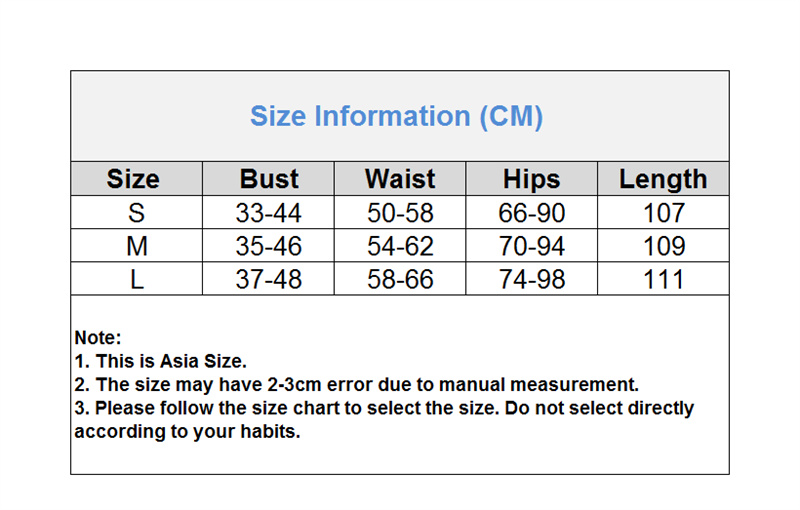Click the 'This is Asia Size' note

coord(160,361)
